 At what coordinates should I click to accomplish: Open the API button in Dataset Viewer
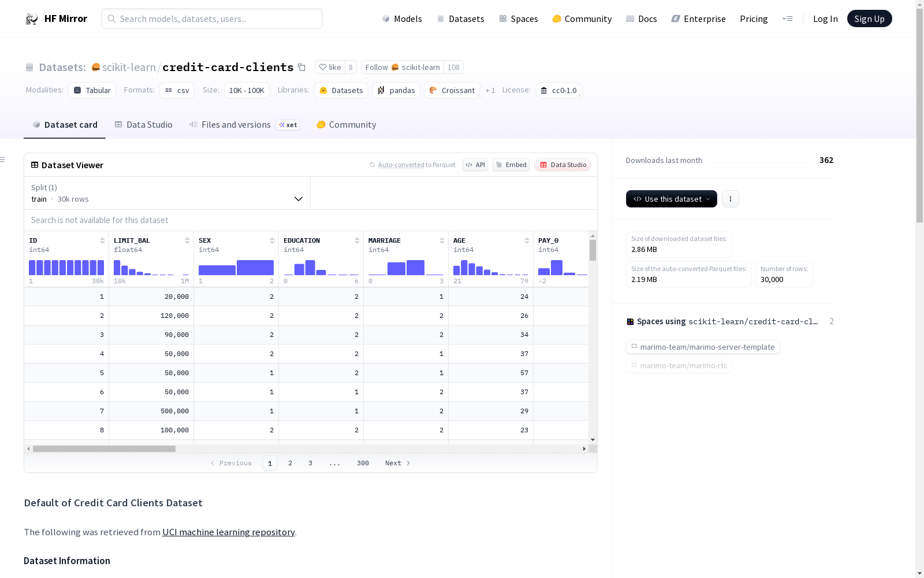[475, 165]
